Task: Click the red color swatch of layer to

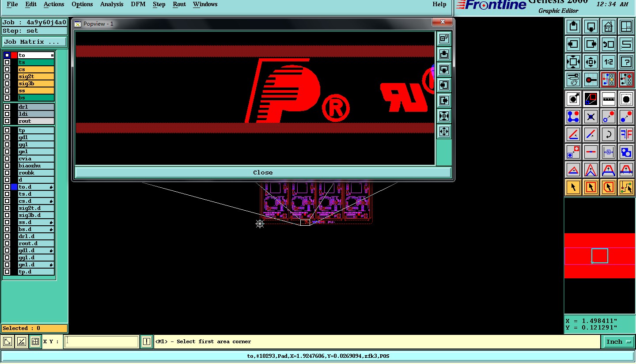Action: (14, 55)
